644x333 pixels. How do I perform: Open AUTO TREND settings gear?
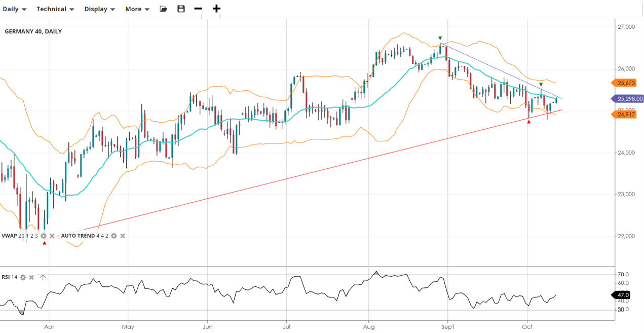click(114, 236)
